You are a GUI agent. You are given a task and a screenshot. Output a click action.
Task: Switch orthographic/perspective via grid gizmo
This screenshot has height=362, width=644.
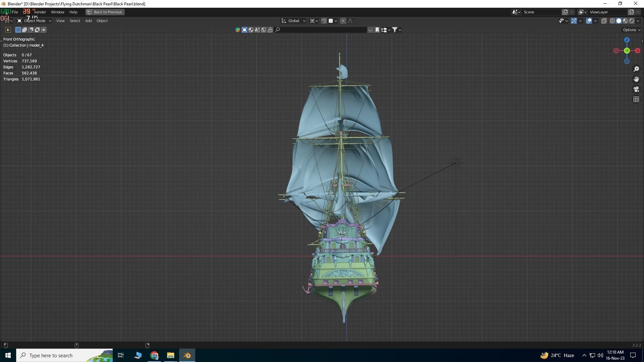click(x=636, y=99)
